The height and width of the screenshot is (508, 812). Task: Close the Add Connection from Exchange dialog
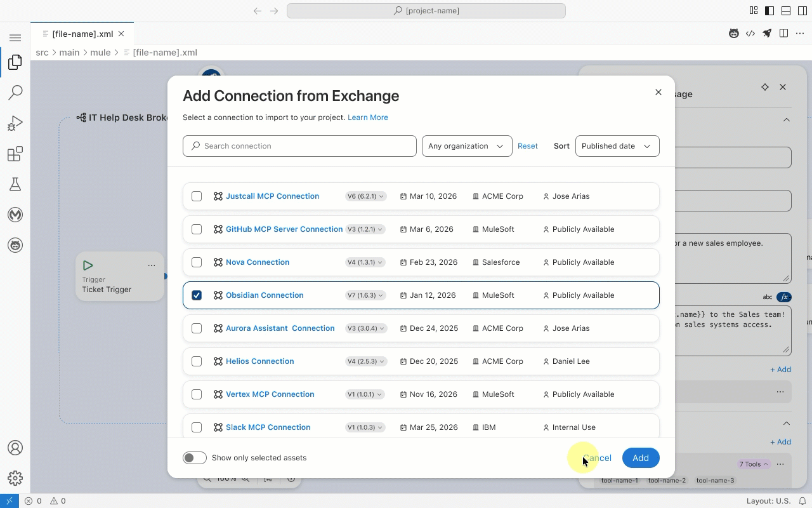tap(658, 92)
